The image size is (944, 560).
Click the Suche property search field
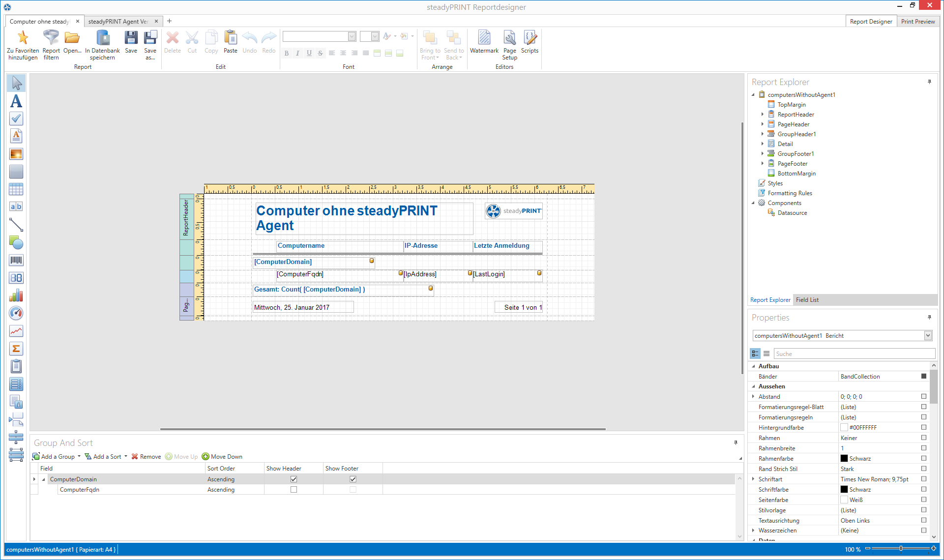[855, 354]
